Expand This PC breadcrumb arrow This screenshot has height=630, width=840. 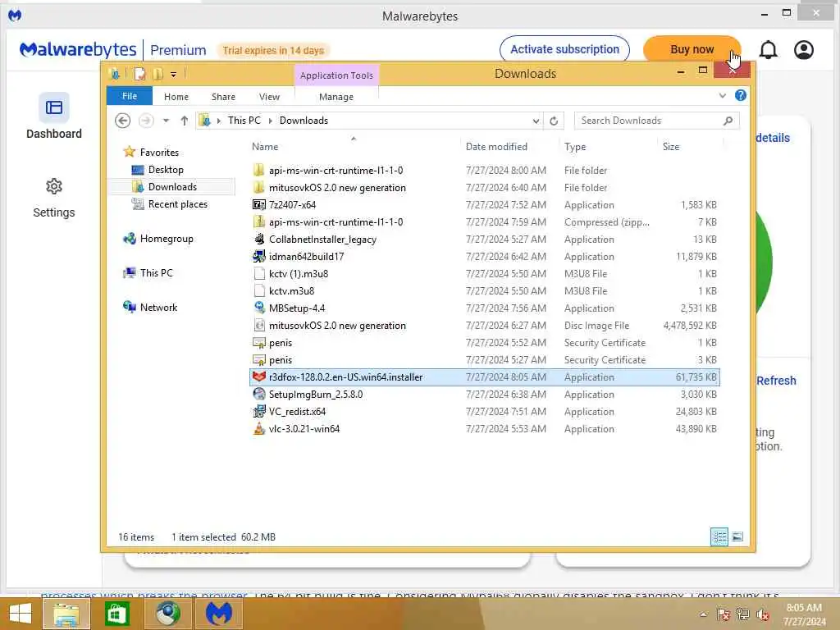[270, 121]
